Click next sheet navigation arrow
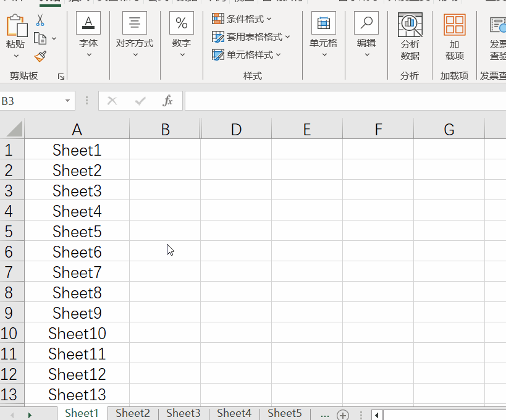 30,415
